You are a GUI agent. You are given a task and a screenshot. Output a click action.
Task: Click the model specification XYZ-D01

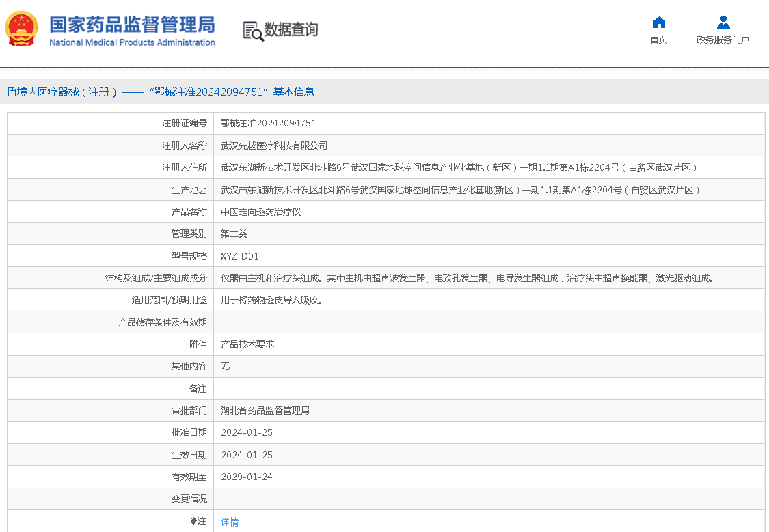(240, 256)
